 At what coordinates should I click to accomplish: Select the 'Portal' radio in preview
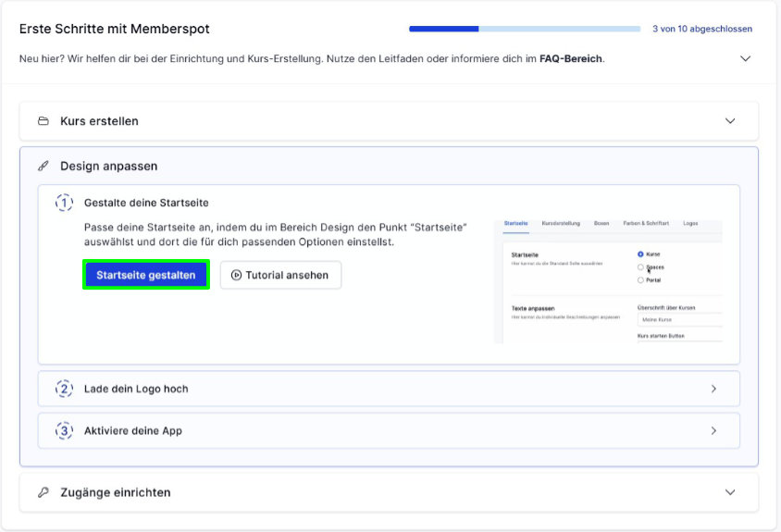[640, 280]
